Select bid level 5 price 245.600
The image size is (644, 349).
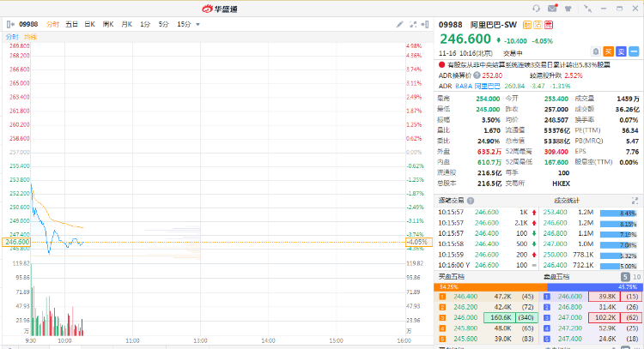pyautogui.click(x=465, y=340)
